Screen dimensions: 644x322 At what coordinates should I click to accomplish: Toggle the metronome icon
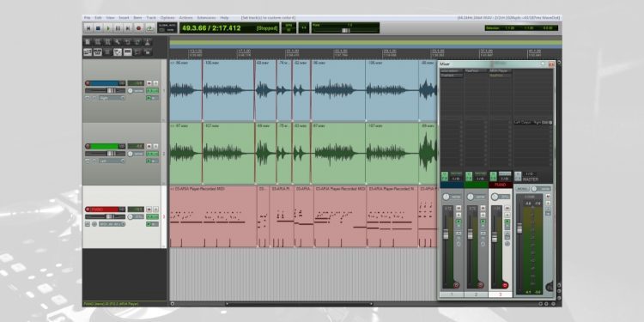[148, 42]
